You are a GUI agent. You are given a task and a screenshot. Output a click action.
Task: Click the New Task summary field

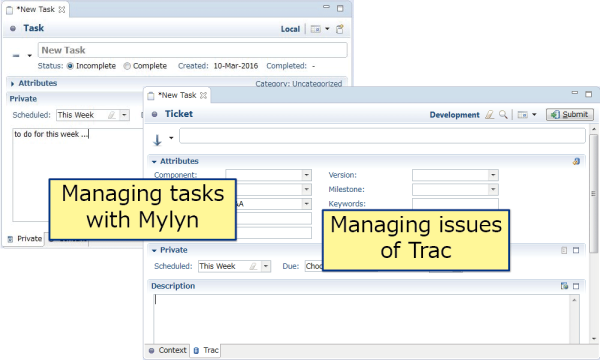coord(192,50)
